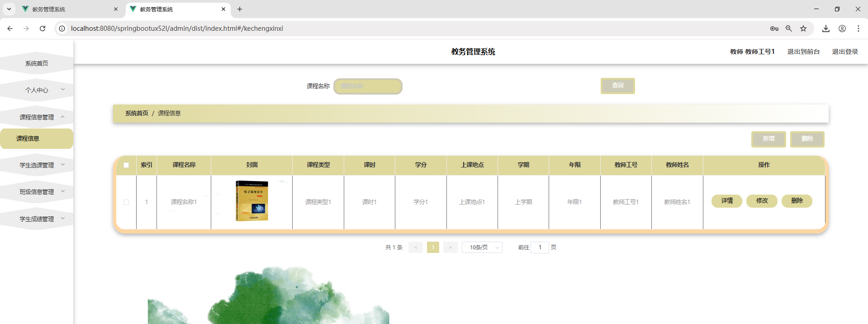Select 课程信息 submenu item
868x324 pixels.
[x=37, y=138]
